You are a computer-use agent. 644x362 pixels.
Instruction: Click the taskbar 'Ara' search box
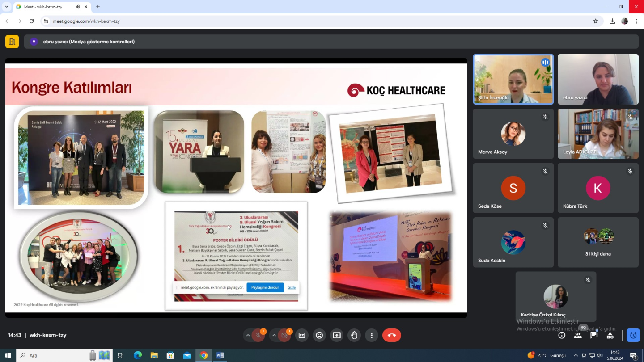(64, 355)
